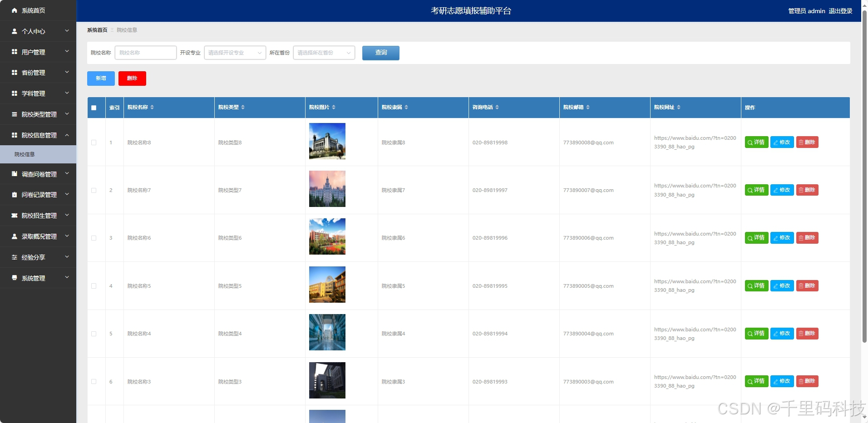
Task: Click the 院校名称 input field
Action: [145, 53]
